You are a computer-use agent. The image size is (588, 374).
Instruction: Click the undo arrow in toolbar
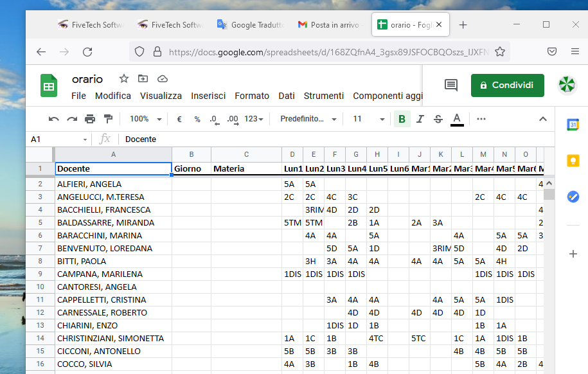pyautogui.click(x=53, y=120)
